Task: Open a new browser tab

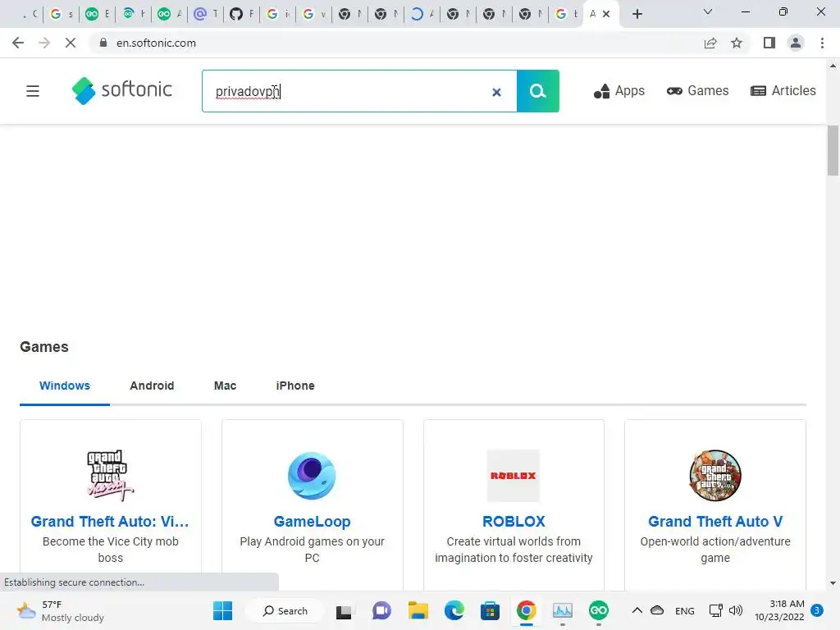Action: click(637, 14)
